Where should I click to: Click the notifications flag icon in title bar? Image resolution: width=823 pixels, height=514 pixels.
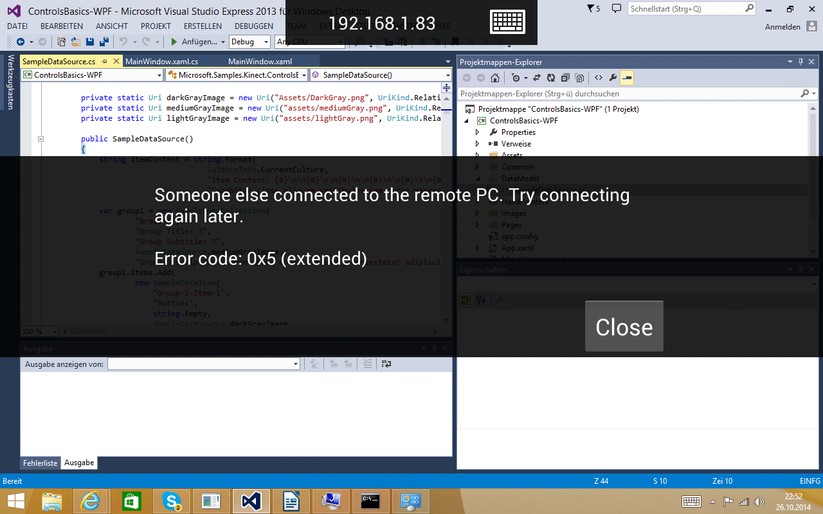pyautogui.click(x=593, y=8)
